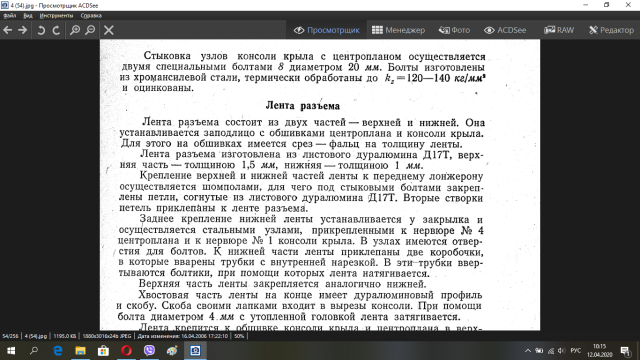
Task: Open the clock and calendar flyout
Action: [600, 351]
